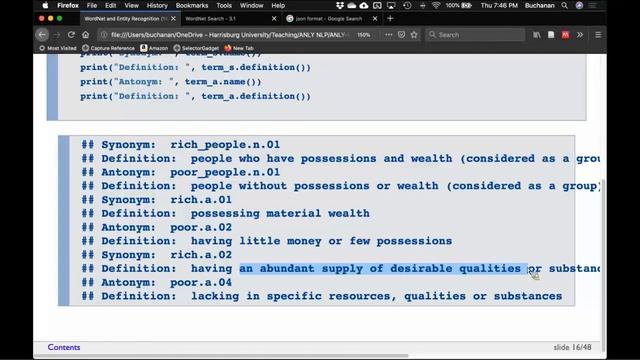
Task: Open the Firefox application menu
Action: click(x=68, y=5)
